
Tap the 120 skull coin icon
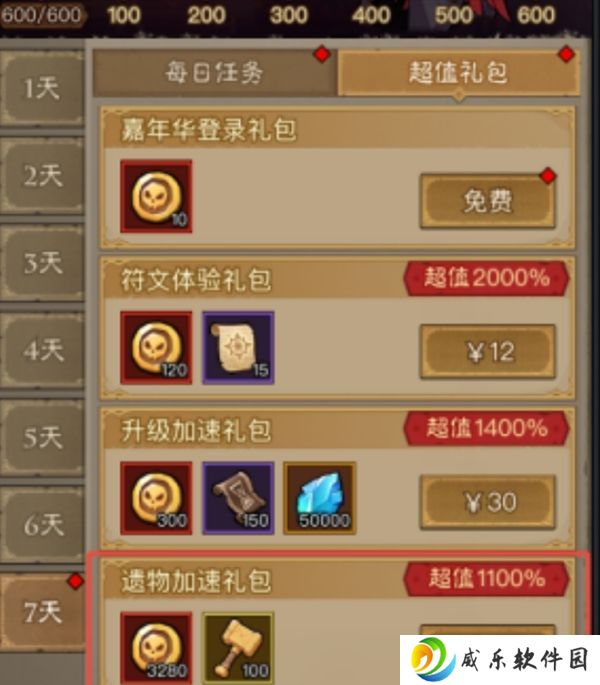point(156,348)
